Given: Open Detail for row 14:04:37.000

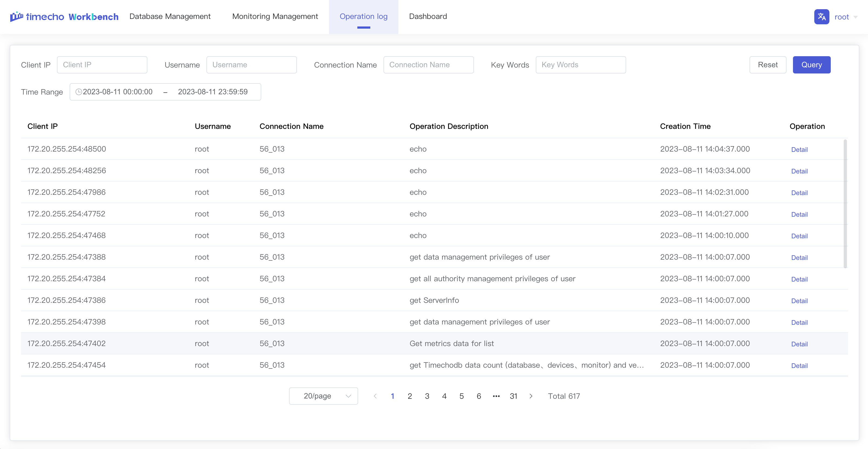Looking at the screenshot, I should (799, 149).
